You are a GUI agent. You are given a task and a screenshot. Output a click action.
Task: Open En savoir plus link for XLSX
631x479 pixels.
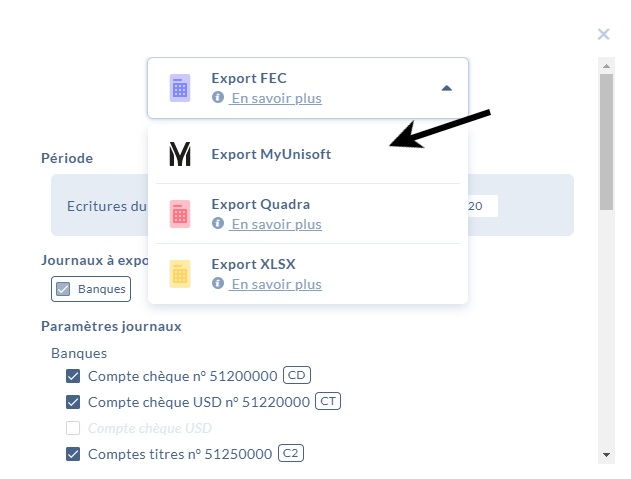pyautogui.click(x=276, y=284)
